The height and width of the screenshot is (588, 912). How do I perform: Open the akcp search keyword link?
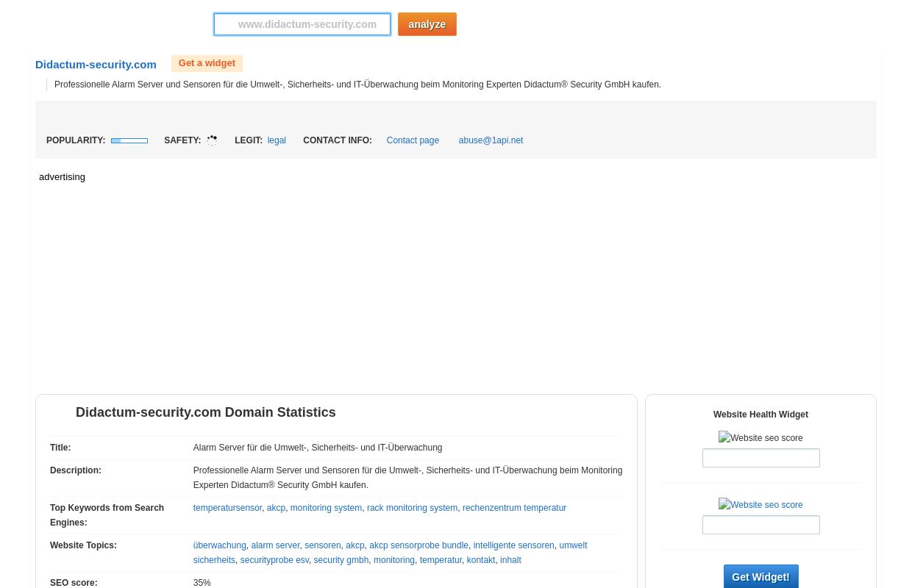[x=276, y=508]
